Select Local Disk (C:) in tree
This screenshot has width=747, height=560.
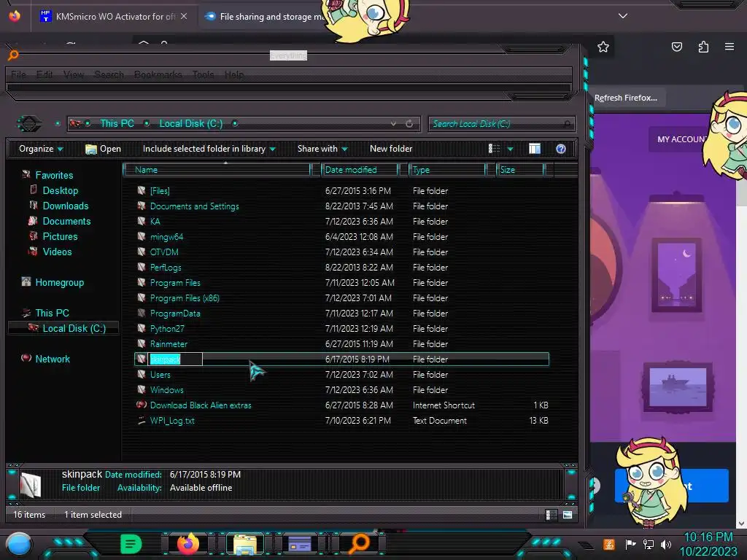pos(74,328)
